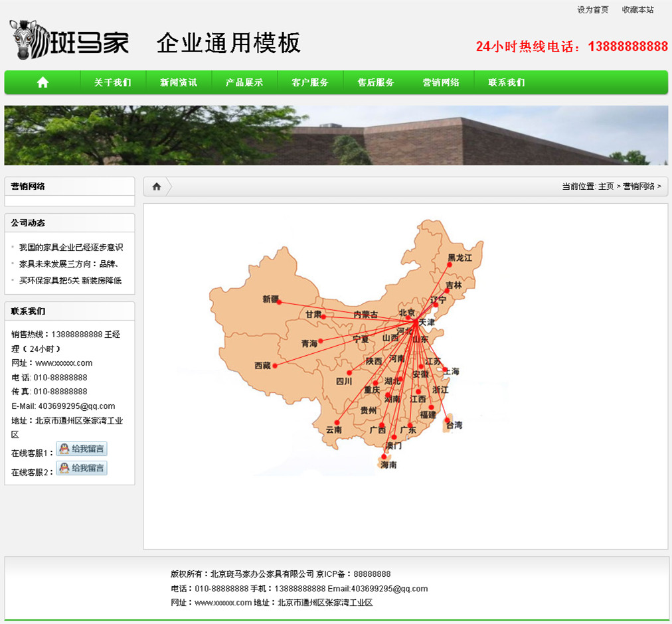The height and width of the screenshot is (624, 672).
Task: Click the 收藏本站 link
Action: (x=637, y=10)
